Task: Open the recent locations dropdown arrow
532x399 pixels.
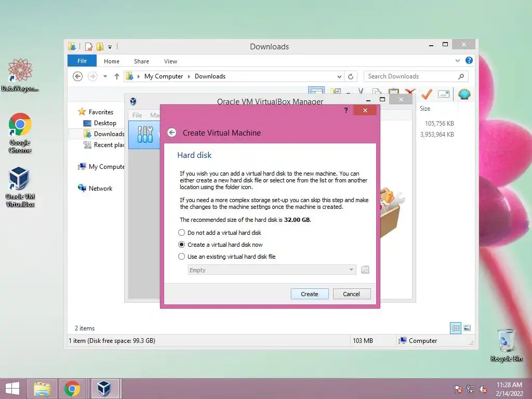Action: pyautogui.click(x=105, y=76)
